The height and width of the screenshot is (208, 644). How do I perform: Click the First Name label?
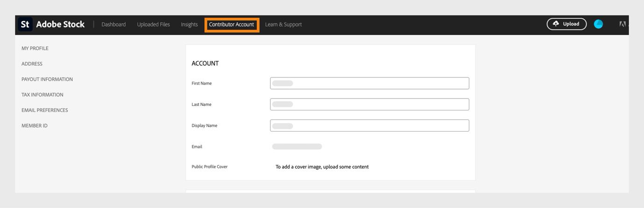[202, 83]
